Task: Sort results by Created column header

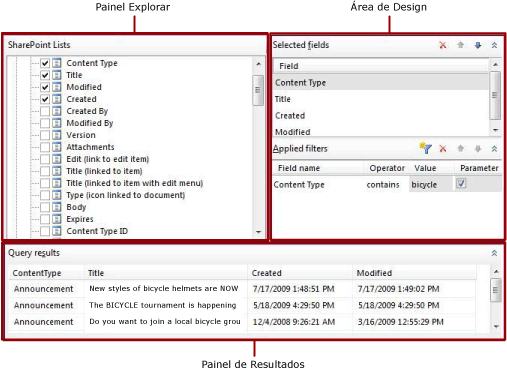Action: coord(300,273)
